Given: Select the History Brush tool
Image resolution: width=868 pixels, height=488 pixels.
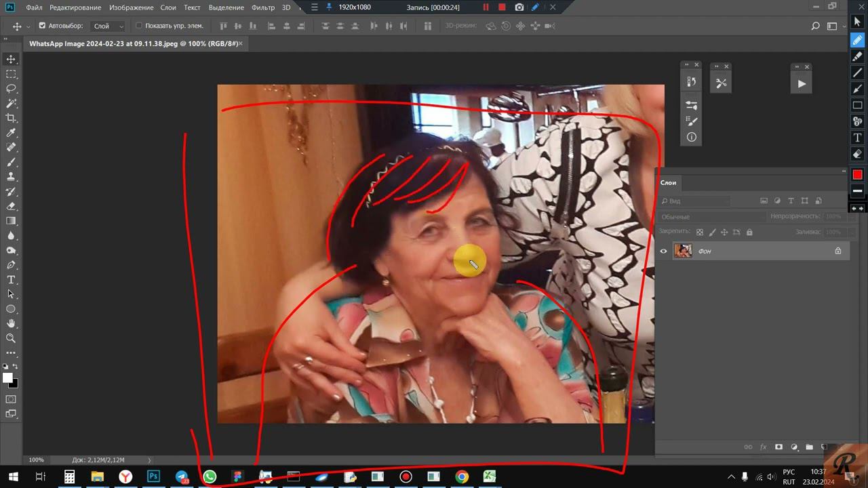Looking at the screenshot, I should (11, 192).
